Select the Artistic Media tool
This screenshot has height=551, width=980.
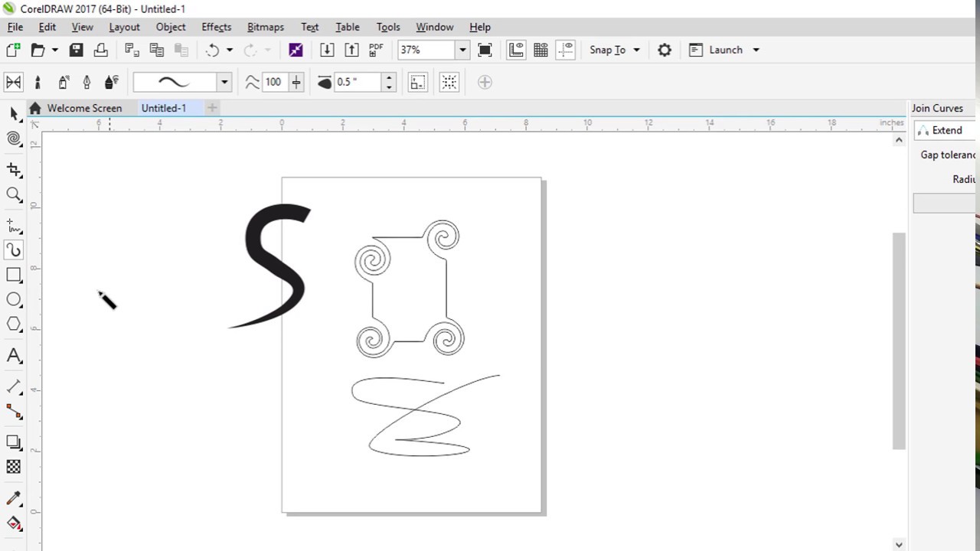pos(14,250)
